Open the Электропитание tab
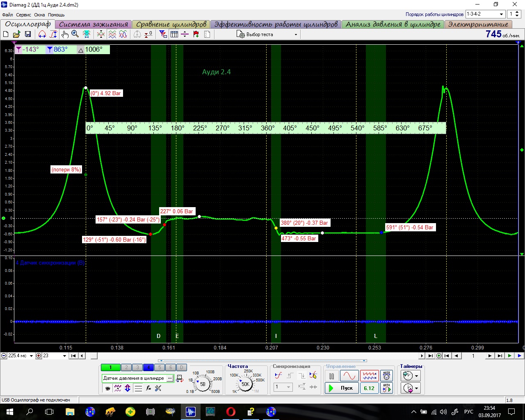The height and width of the screenshot is (420, 525). click(478, 24)
